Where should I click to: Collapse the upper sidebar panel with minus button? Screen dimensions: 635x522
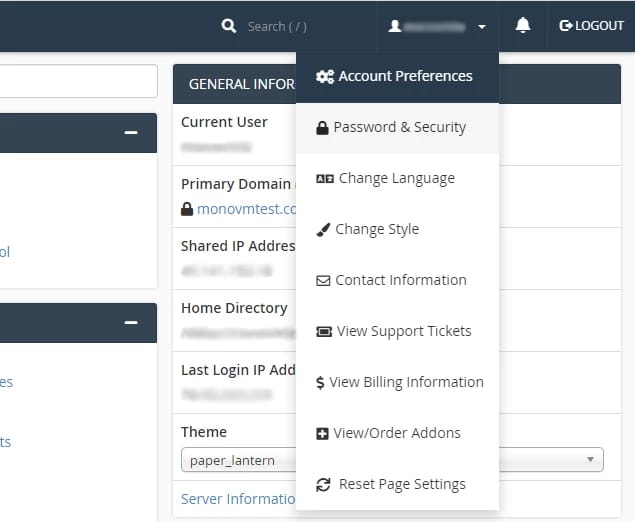click(131, 133)
